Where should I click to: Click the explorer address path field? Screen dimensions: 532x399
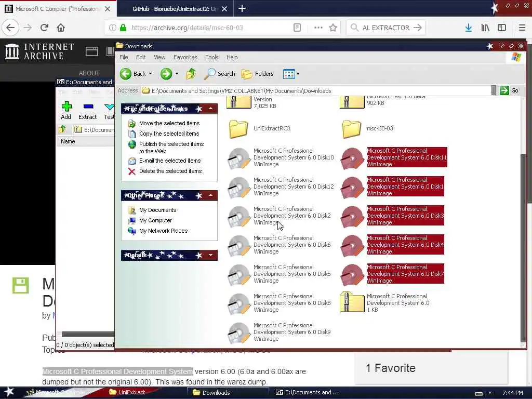(x=315, y=90)
